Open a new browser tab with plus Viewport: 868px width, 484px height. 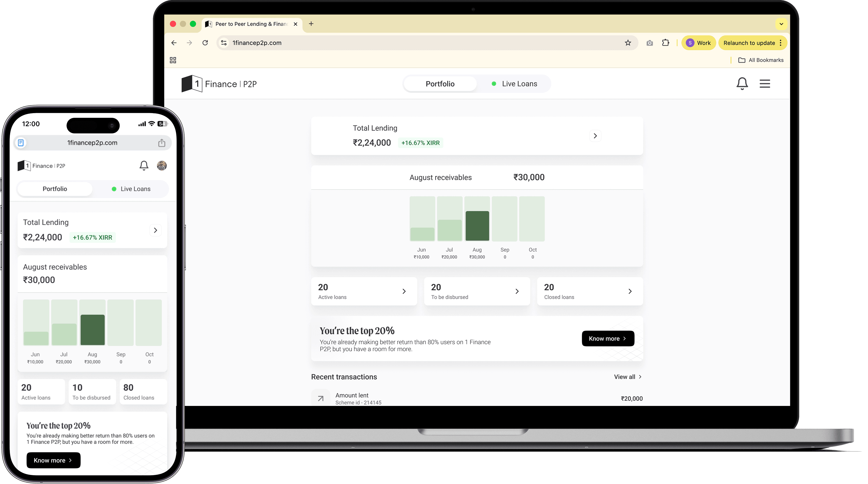point(311,24)
